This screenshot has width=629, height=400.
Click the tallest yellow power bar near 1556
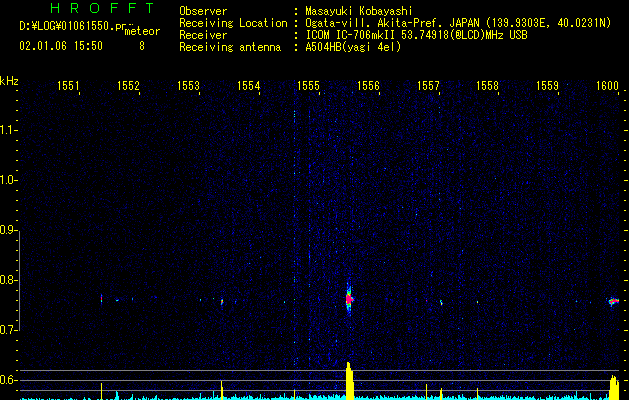pyautogui.click(x=349, y=381)
